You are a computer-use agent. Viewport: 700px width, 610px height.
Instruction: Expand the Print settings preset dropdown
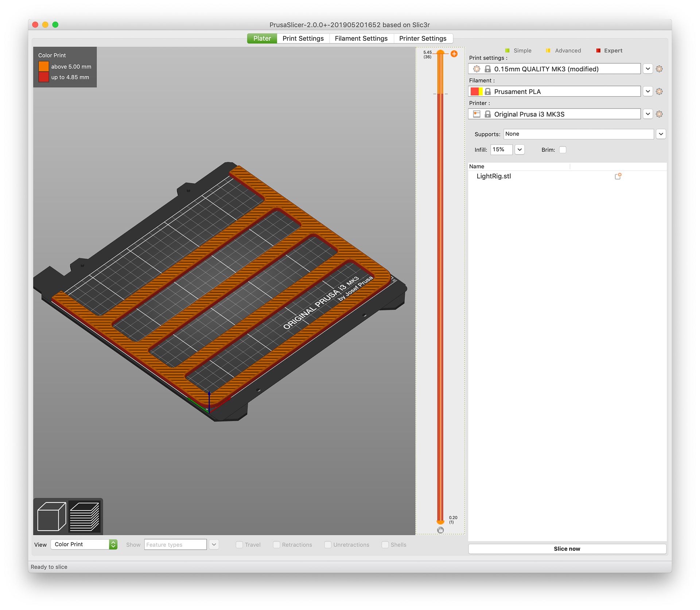tap(647, 69)
